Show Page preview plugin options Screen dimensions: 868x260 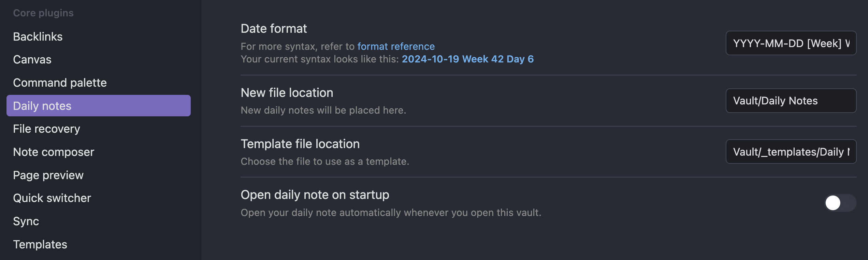tap(48, 175)
